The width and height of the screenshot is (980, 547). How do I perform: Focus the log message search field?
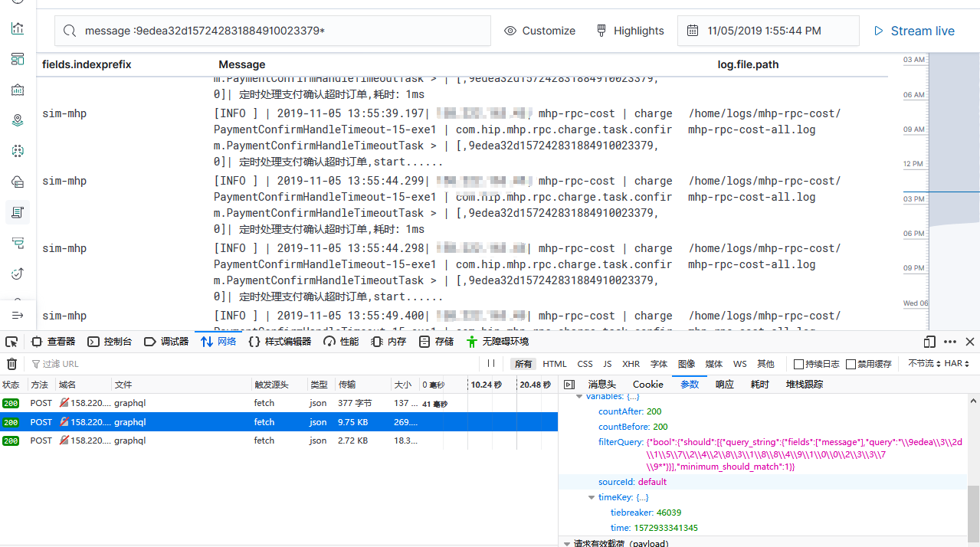pos(273,31)
